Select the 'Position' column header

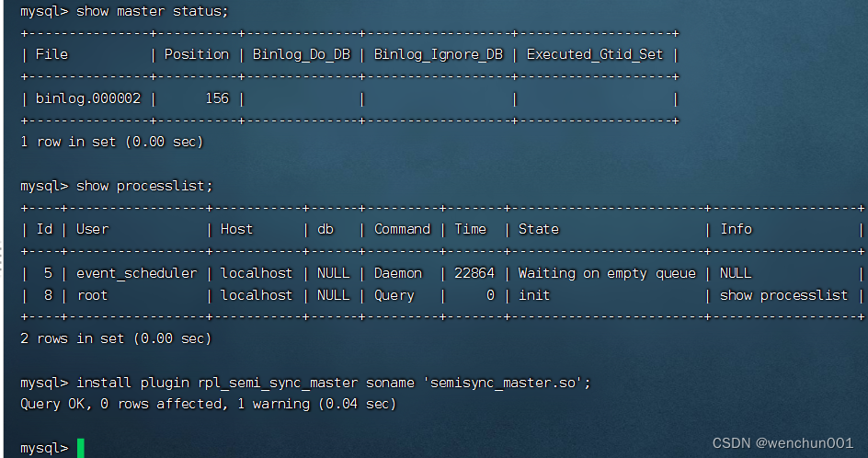197,54
